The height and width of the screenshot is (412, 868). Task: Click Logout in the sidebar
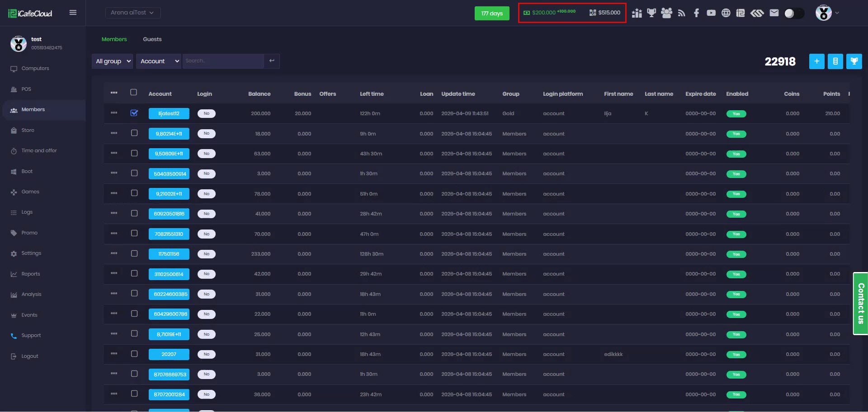[x=30, y=356]
